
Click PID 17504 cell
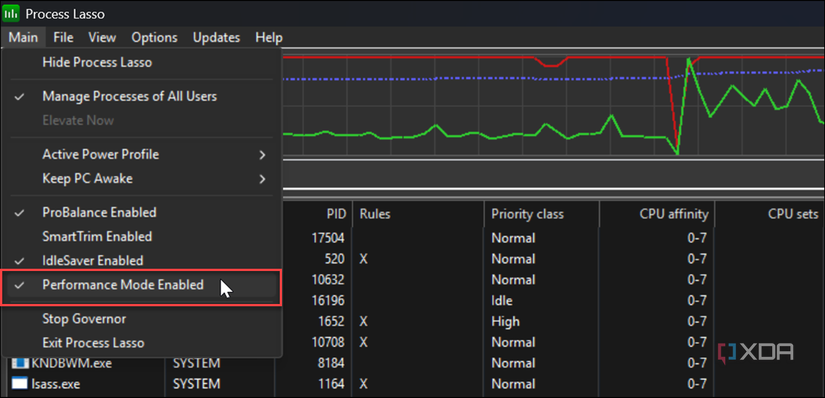(x=328, y=238)
